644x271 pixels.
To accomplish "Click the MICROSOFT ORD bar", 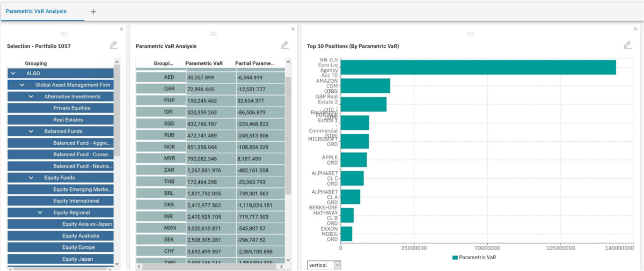I will pyautogui.click(x=355, y=141).
